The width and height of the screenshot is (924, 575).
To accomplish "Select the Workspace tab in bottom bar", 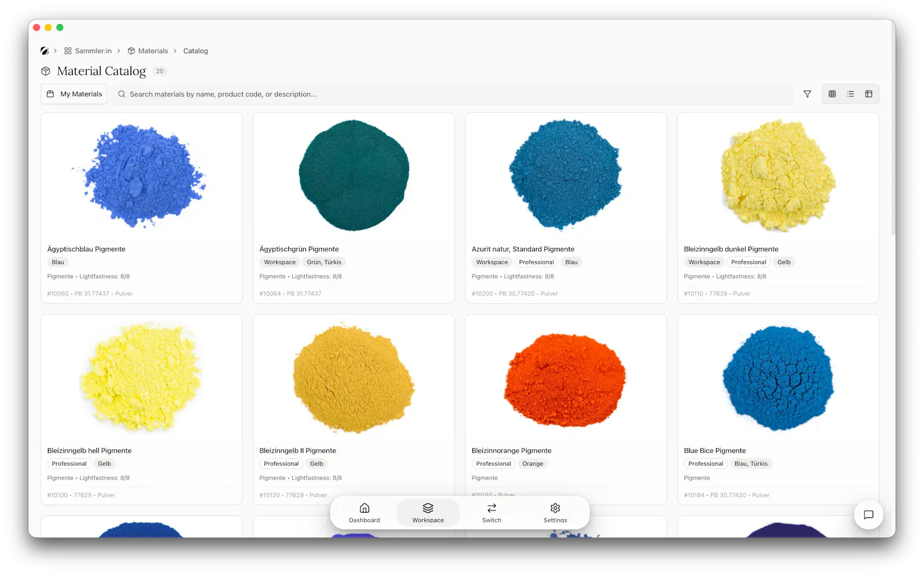I will click(x=428, y=513).
